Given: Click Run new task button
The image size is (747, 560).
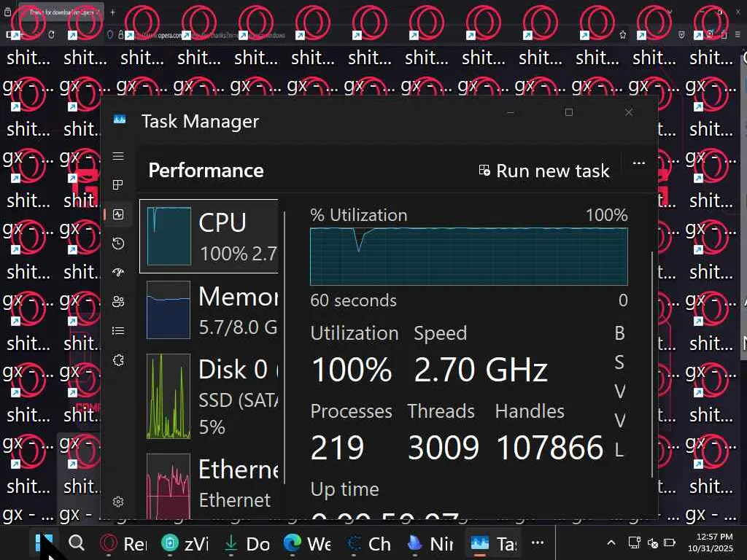Looking at the screenshot, I should [544, 171].
